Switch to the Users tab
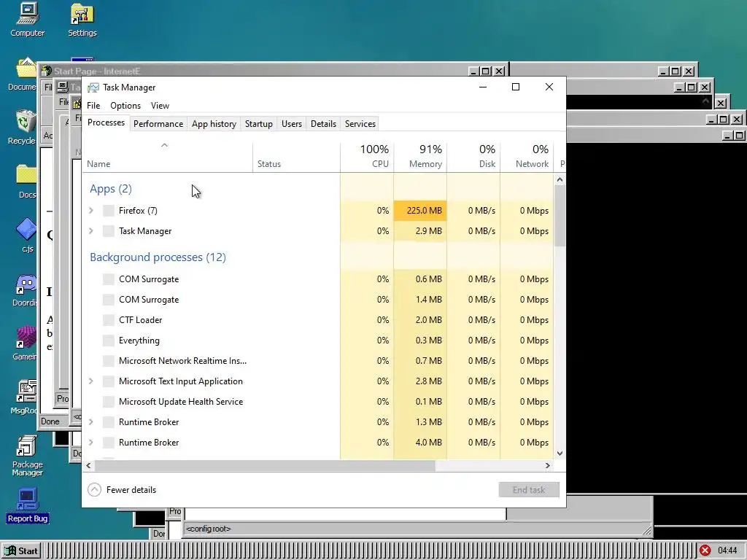 click(x=292, y=124)
